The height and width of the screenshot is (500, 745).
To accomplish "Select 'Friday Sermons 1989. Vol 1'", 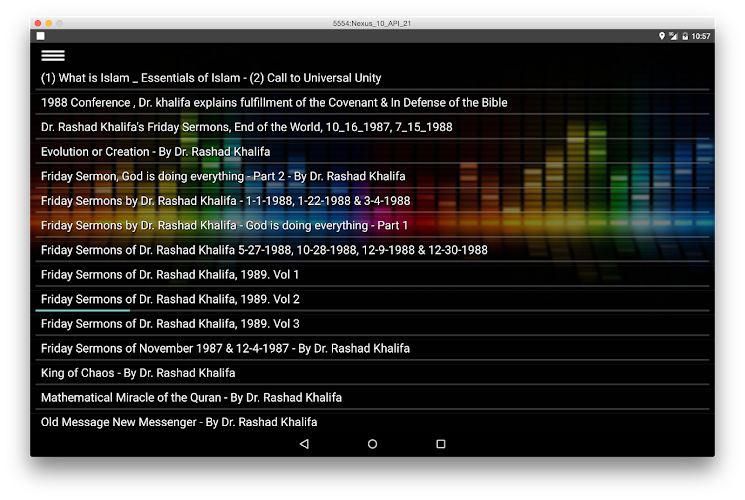I will click(x=372, y=275).
